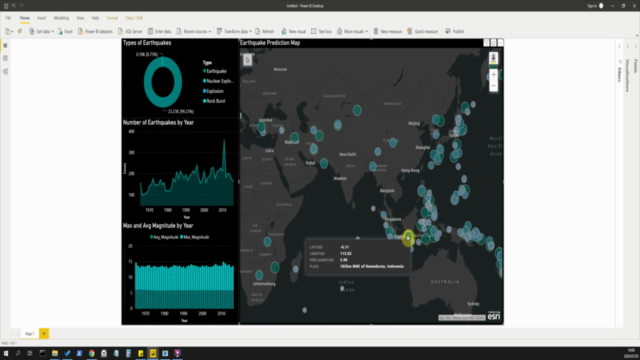Undo the last action

coord(13,6)
